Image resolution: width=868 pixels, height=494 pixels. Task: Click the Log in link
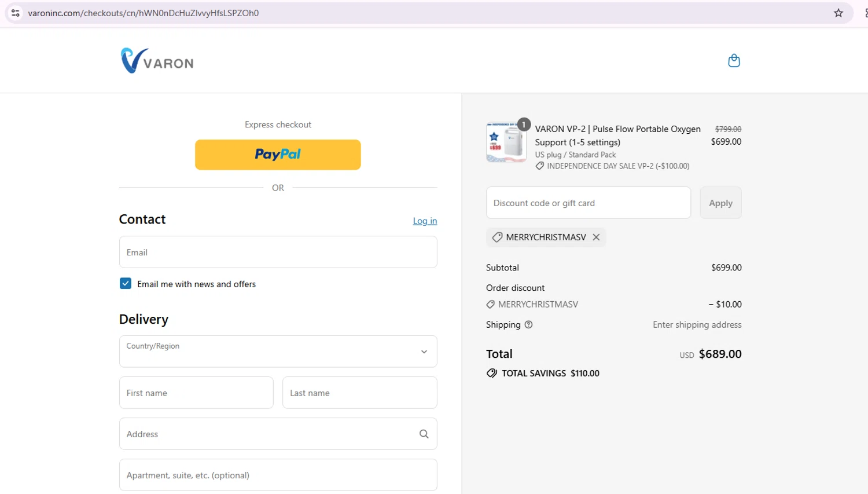click(425, 221)
